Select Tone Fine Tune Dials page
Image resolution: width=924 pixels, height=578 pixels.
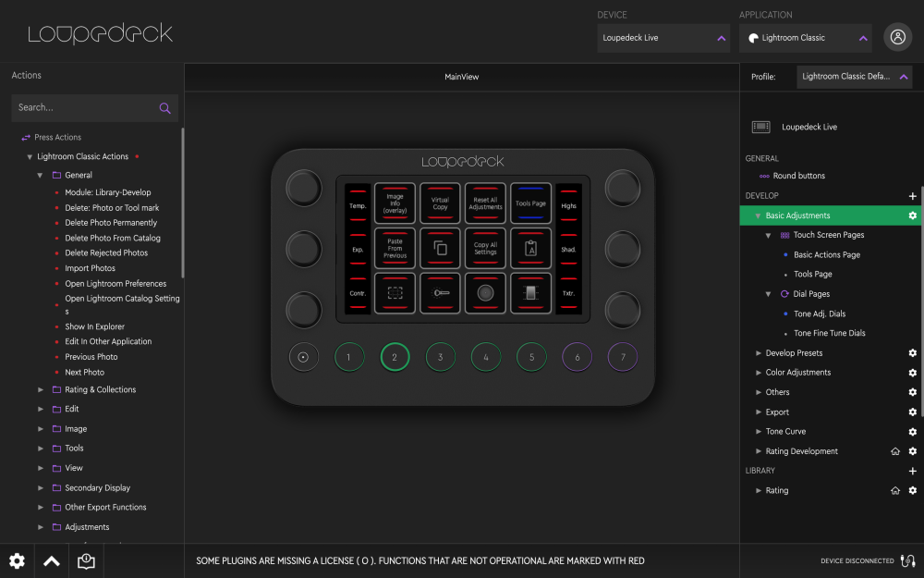point(829,333)
